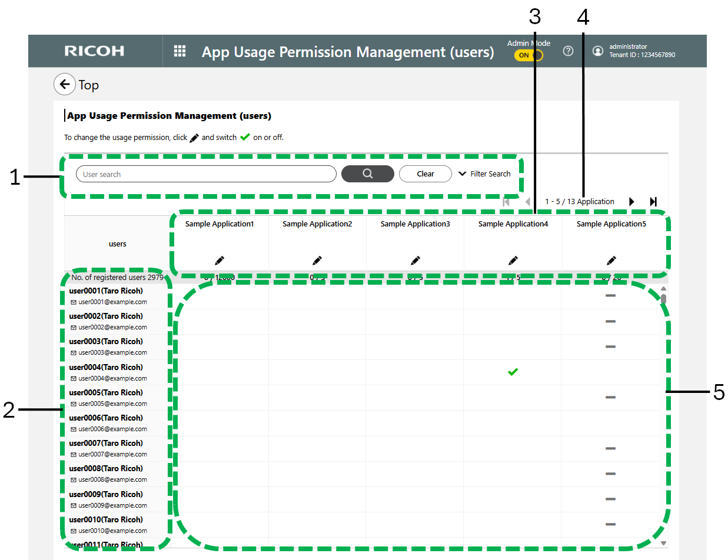Edit permissions for Sample Application1 with pencil icon
The image size is (728, 560).
coord(219,260)
